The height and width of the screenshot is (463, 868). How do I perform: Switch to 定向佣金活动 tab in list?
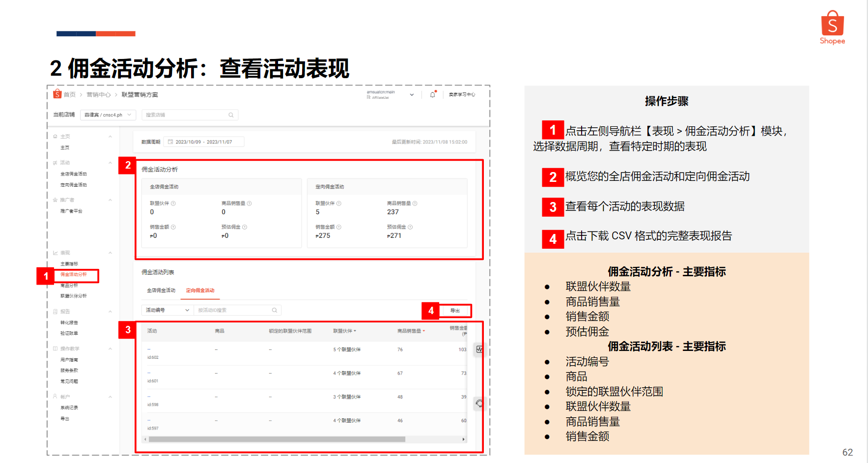click(200, 290)
